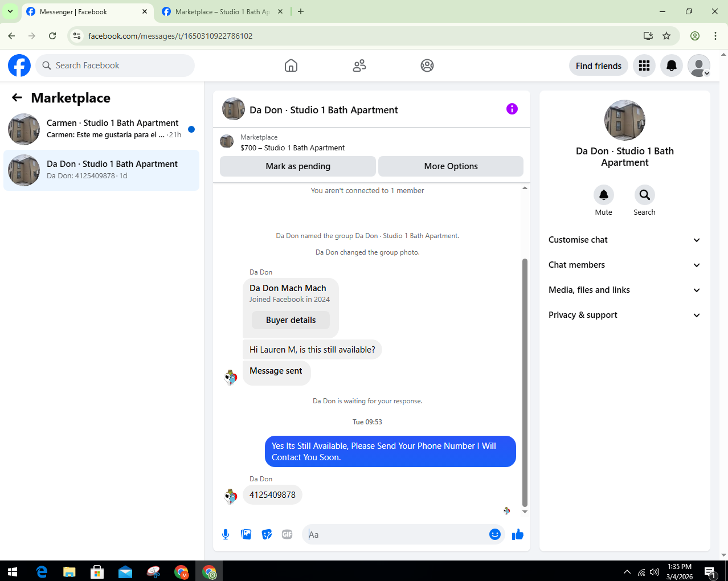The height and width of the screenshot is (581, 728).
Task: Open Windows action center notifications
Action: (x=710, y=571)
